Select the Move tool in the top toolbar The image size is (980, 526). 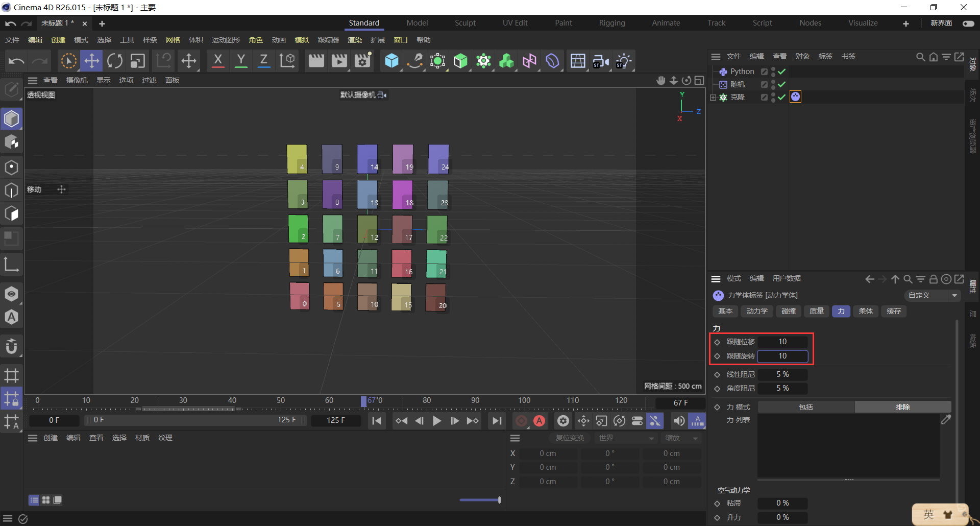[x=92, y=61]
